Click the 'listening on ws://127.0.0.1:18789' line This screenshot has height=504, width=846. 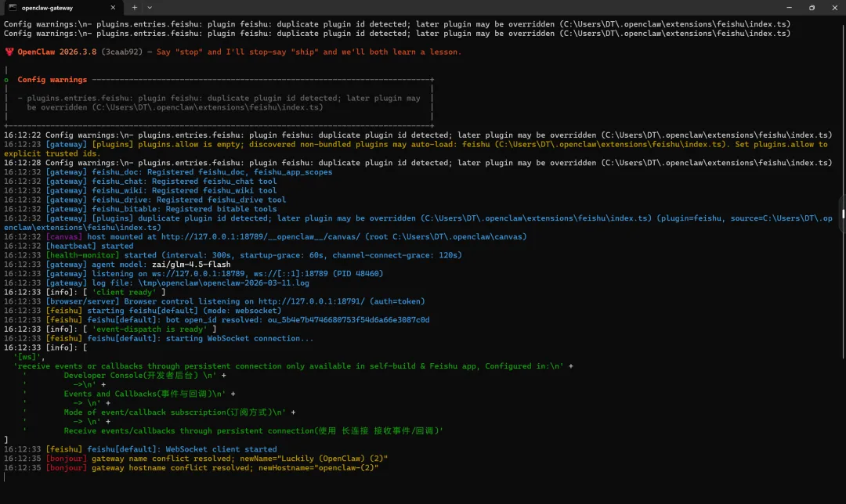193,274
